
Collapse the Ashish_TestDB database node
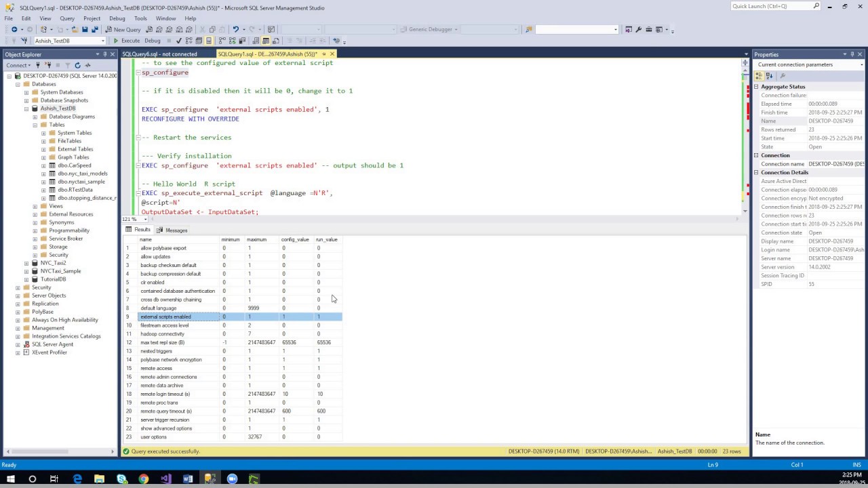click(x=26, y=108)
